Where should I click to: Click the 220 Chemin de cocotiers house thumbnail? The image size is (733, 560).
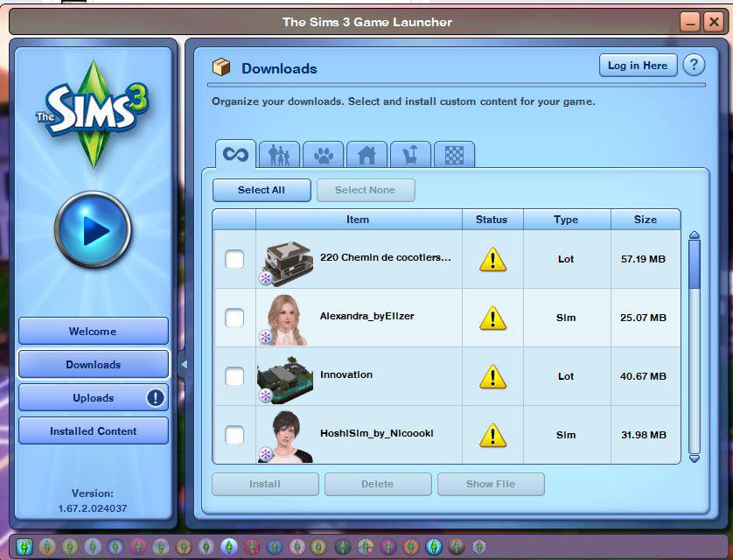click(x=287, y=262)
